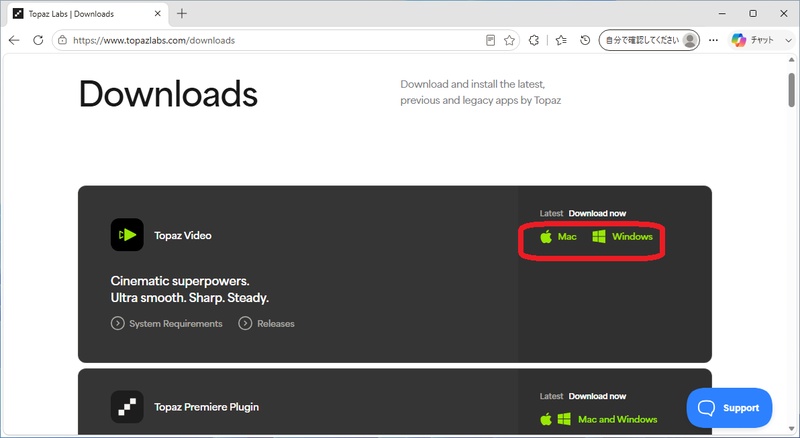Download Topaz Video for Windows
Viewport: 800px width, 438px height.
[x=632, y=236]
